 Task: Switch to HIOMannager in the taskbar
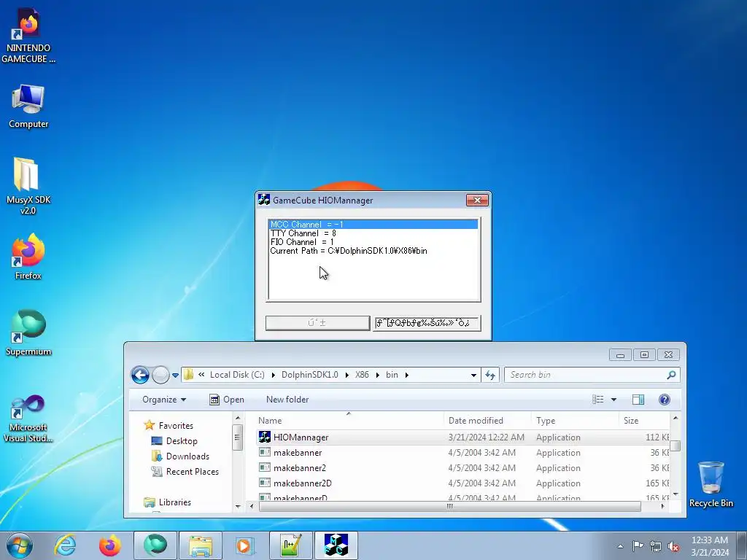336,545
